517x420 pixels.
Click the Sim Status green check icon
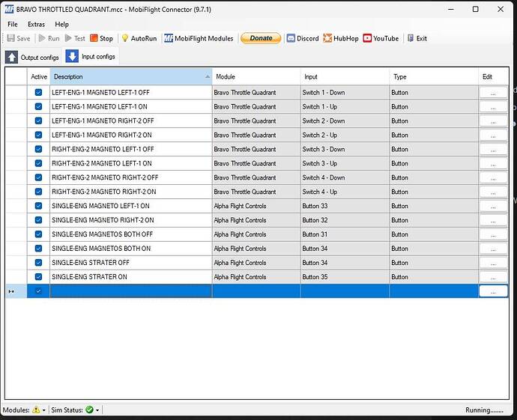tap(89, 410)
